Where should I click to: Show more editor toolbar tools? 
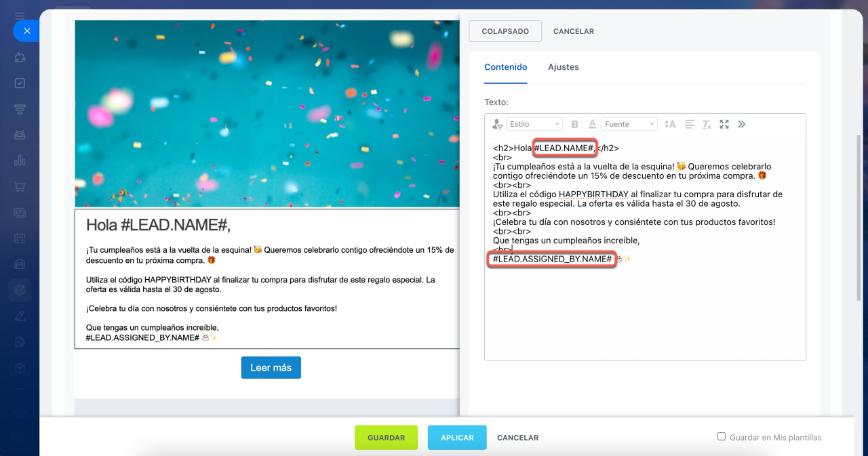coord(742,124)
